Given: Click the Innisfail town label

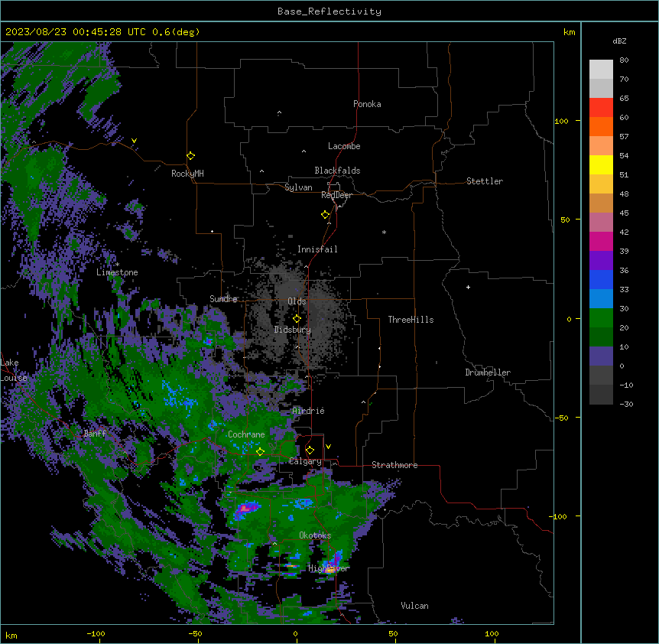Looking at the screenshot, I should (317, 249).
